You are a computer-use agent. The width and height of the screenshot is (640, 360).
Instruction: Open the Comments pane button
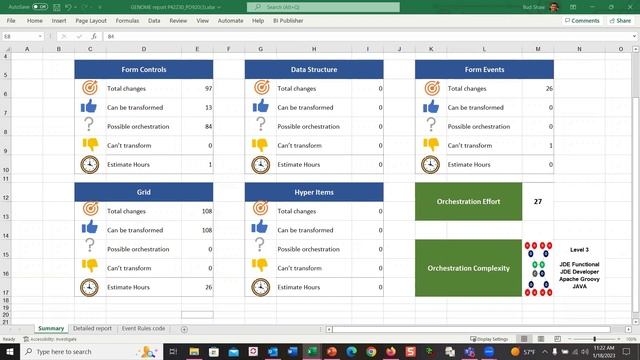(582, 20)
